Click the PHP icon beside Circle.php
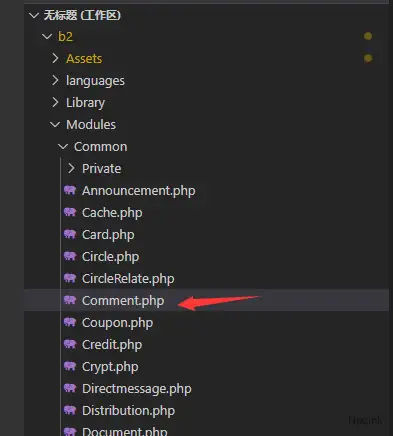393x436 pixels. click(70, 256)
